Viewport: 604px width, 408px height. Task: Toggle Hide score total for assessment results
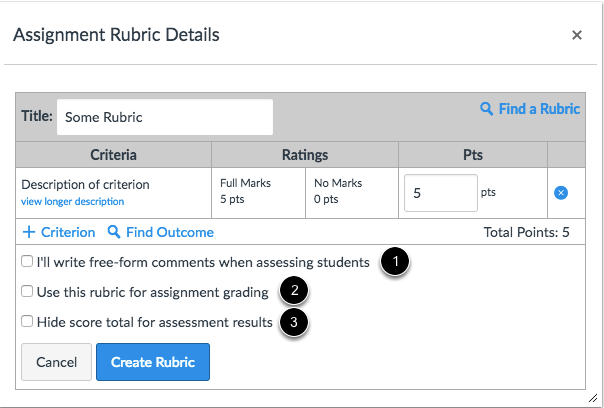(27, 323)
